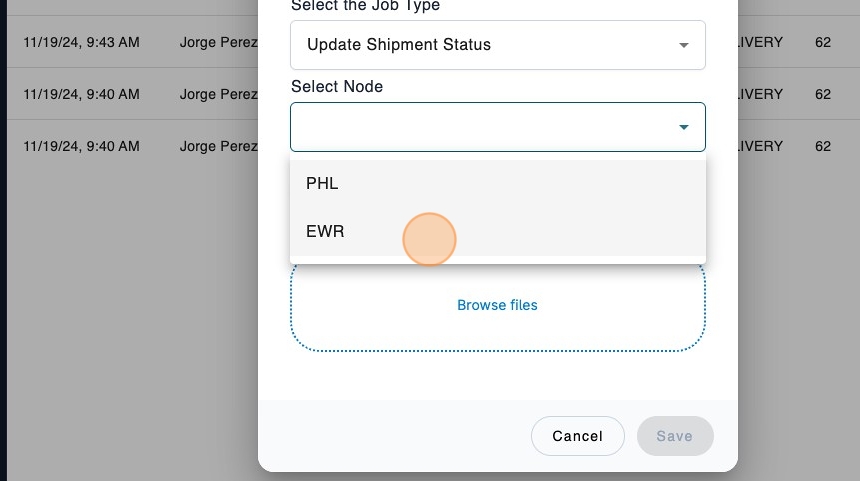The image size is (860, 481).
Task: Click the "Select Node" field label
Action: [x=337, y=87]
